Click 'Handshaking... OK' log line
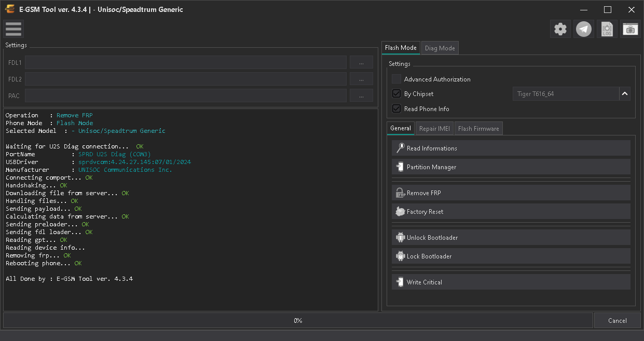Screen dimensions: 644x341 coord(36,185)
